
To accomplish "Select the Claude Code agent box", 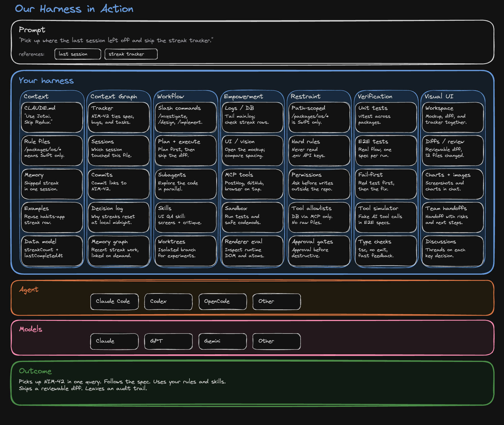I will tap(114, 301).
